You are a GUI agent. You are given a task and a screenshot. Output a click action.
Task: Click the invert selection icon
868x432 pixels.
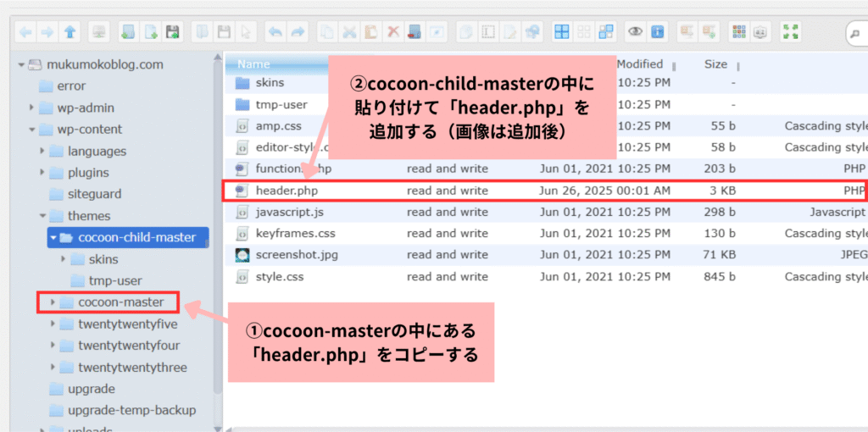click(606, 32)
